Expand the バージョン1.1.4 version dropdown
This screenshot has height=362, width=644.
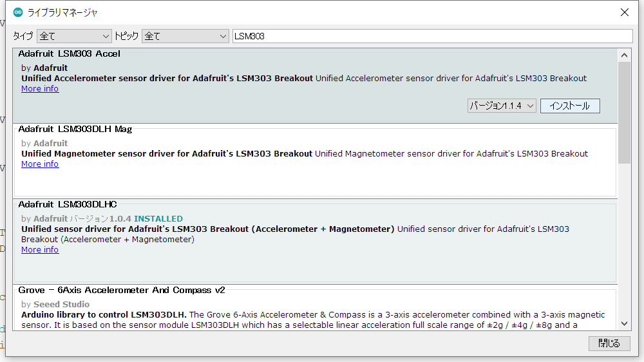pos(502,106)
